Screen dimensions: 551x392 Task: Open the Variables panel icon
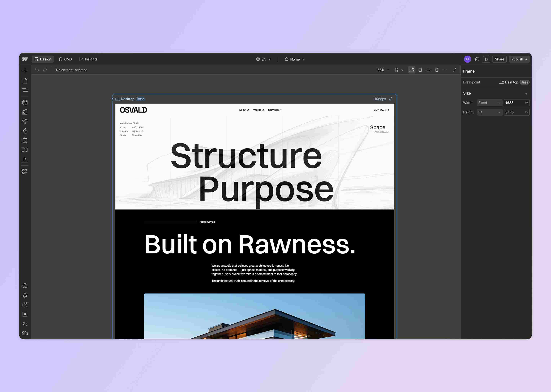coord(25,112)
